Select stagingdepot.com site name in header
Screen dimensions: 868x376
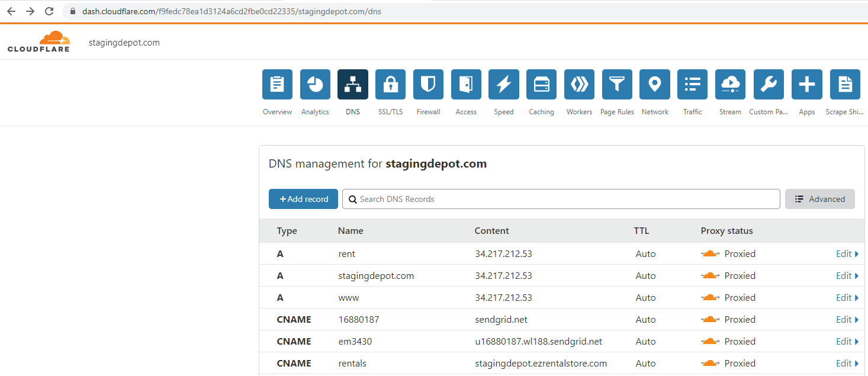(124, 43)
